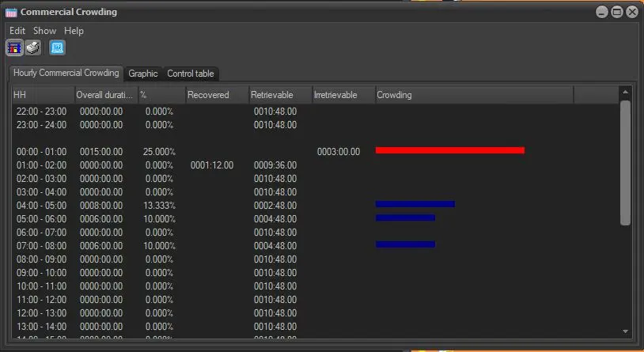Click the Overall duration column header
Screen dimensions: 644x352
click(x=105, y=95)
